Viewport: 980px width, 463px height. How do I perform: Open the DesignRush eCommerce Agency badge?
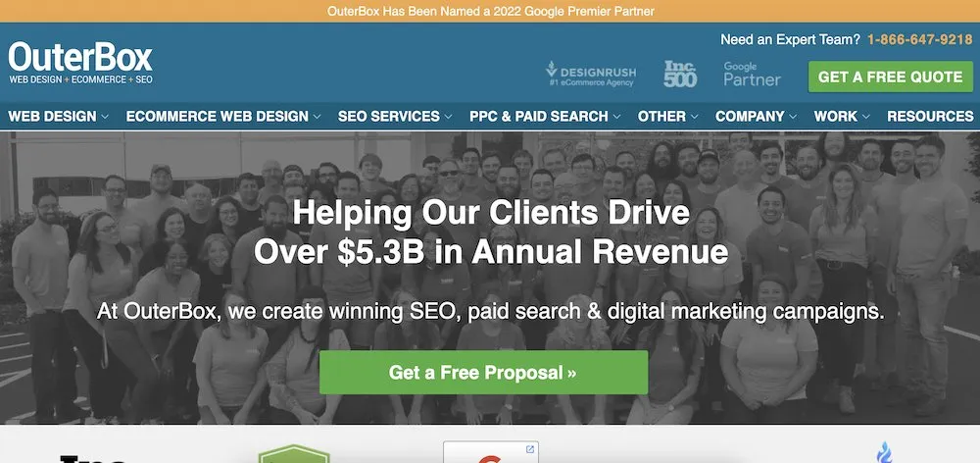point(589,74)
